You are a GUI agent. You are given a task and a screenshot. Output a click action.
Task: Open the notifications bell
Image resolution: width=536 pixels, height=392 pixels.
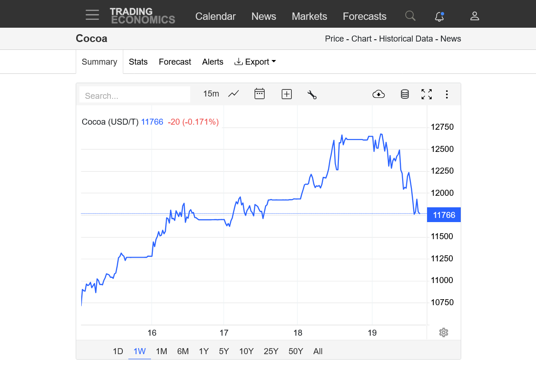440,17
